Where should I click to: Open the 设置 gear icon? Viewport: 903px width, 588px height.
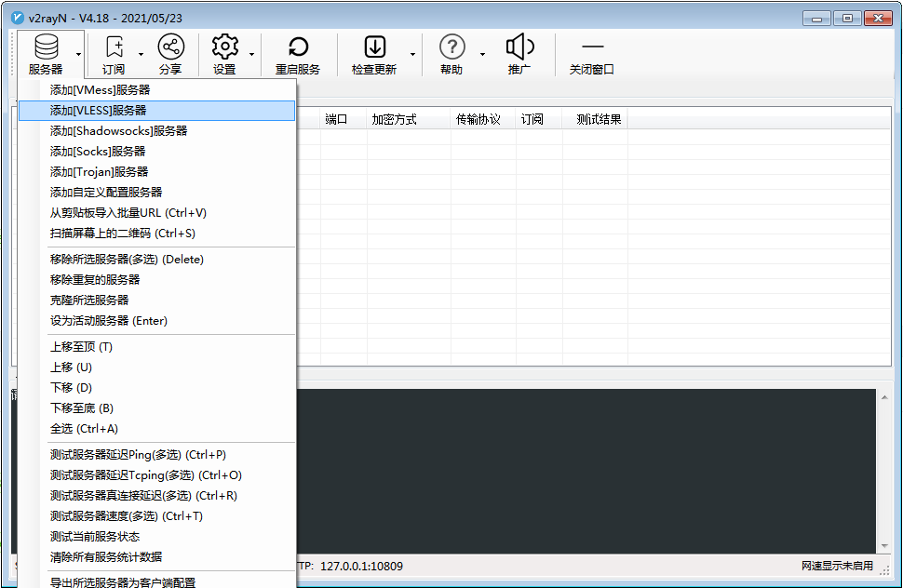(224, 47)
